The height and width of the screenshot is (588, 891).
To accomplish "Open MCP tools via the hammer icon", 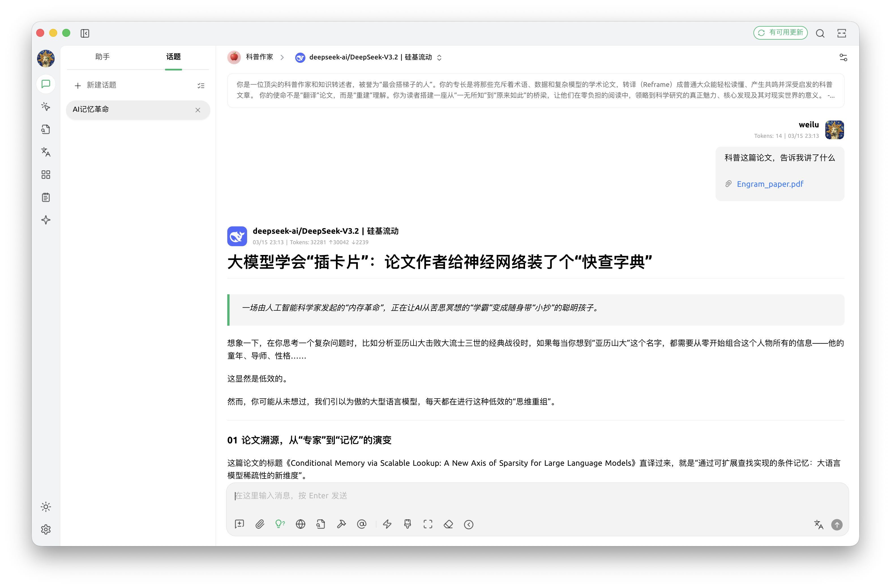I will 342,524.
